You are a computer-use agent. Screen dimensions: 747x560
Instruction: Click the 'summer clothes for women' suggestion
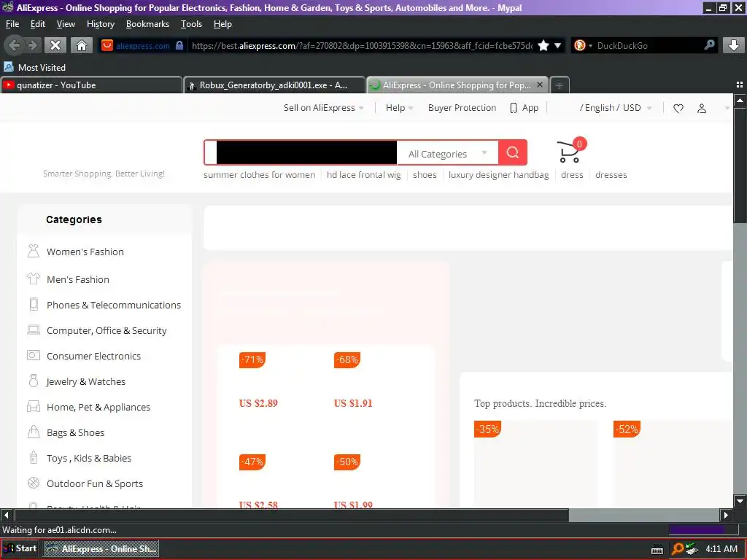tap(259, 175)
